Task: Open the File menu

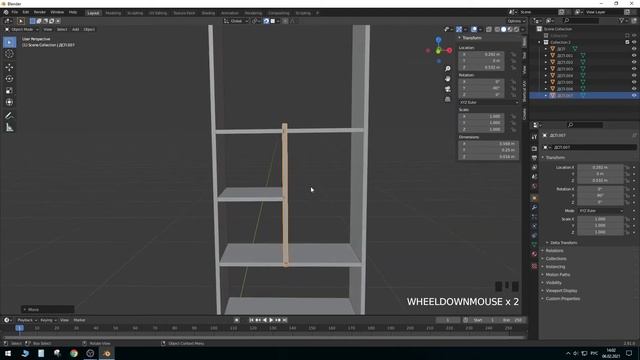Action: pos(15,12)
